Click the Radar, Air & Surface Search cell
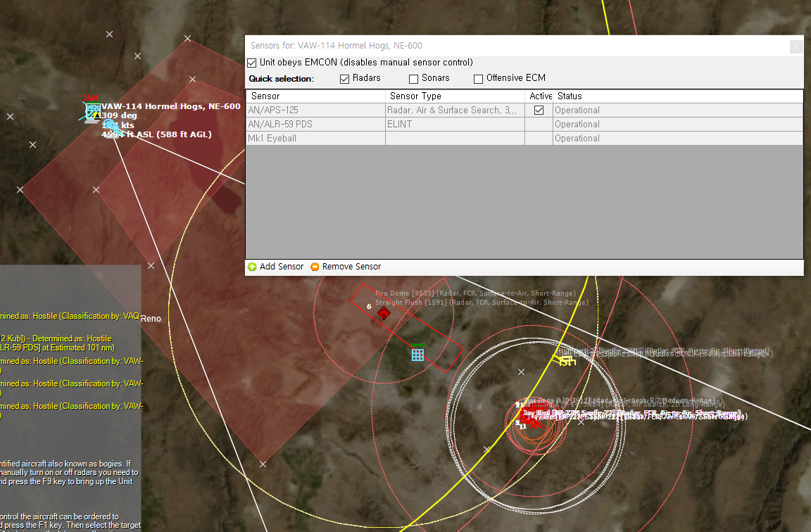Screen dimensions: 811x532 click(455, 110)
